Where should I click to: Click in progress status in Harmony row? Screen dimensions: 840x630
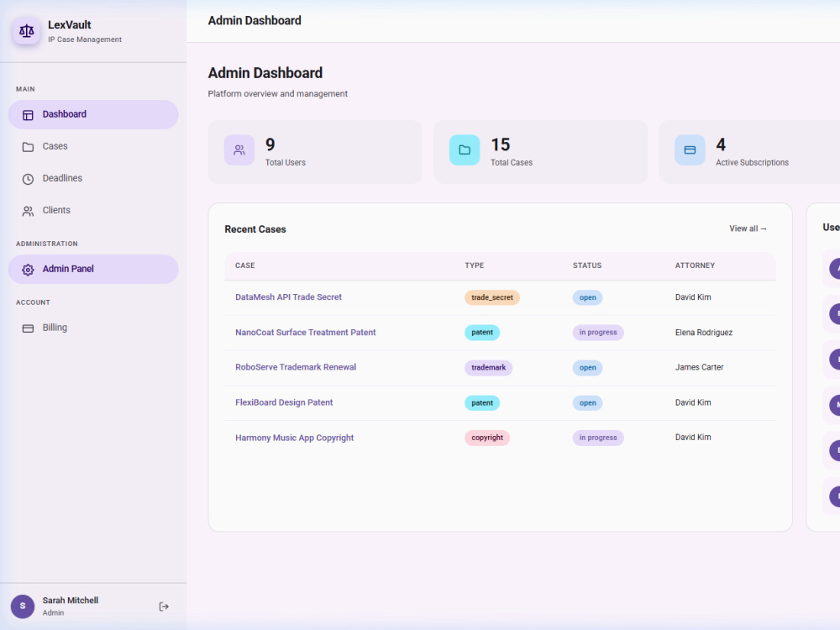pyautogui.click(x=598, y=438)
